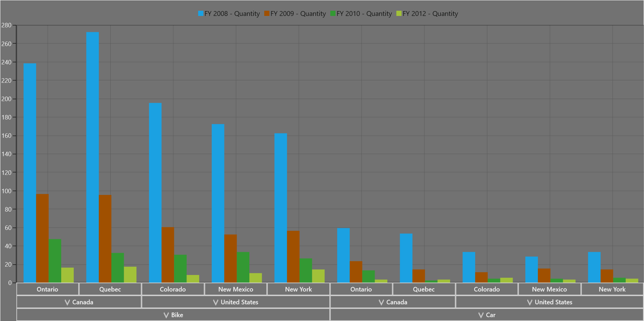Screen dimensions: 644x321
Task: Select the FY 2012 - Quantity legend label
Action: [x=430, y=14]
